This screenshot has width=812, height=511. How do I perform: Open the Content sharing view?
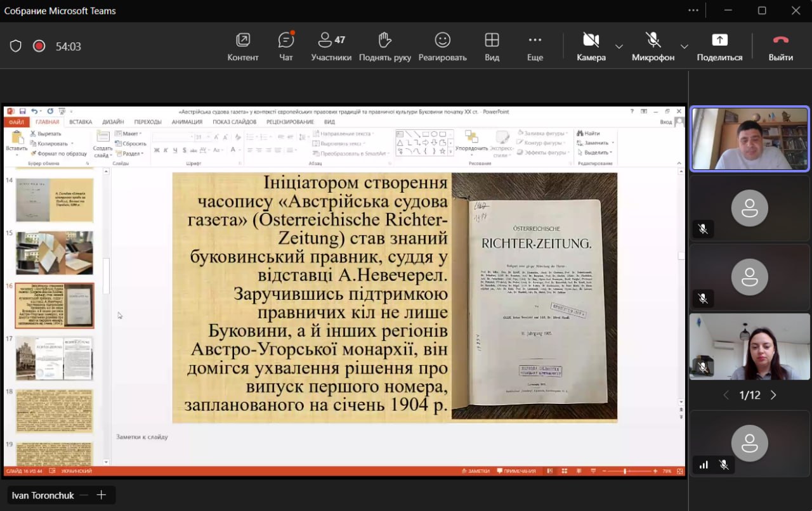pyautogui.click(x=243, y=47)
